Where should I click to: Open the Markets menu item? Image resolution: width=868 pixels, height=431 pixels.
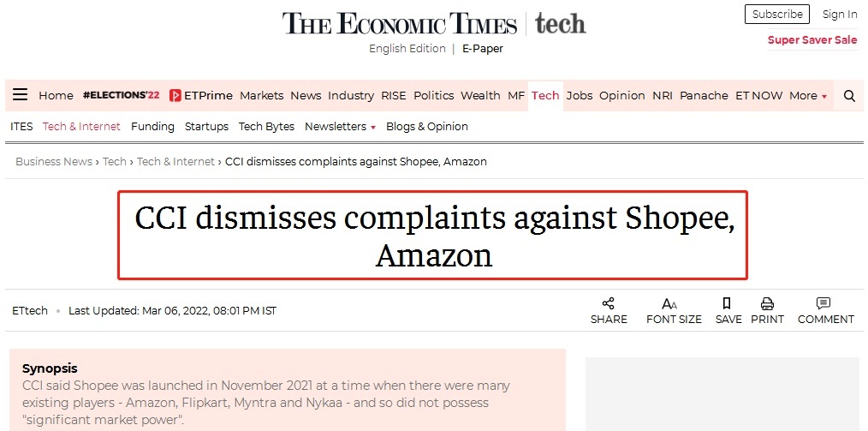(x=261, y=96)
